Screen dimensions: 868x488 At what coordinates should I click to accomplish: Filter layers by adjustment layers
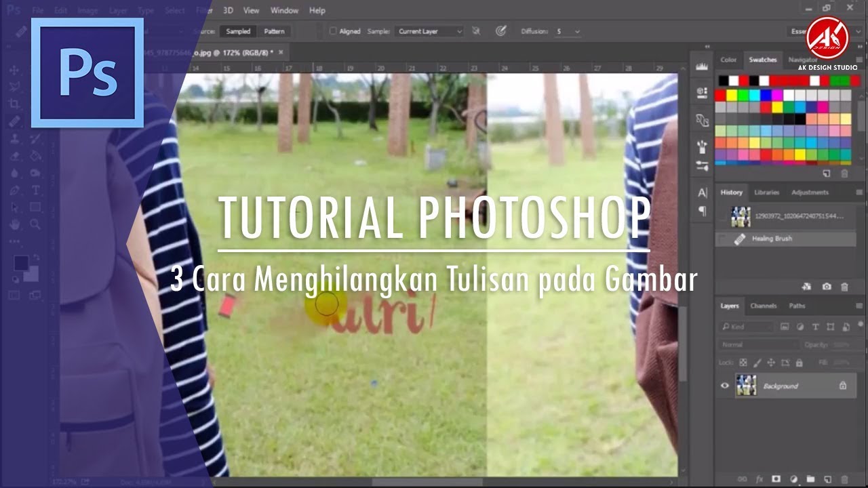(x=800, y=327)
